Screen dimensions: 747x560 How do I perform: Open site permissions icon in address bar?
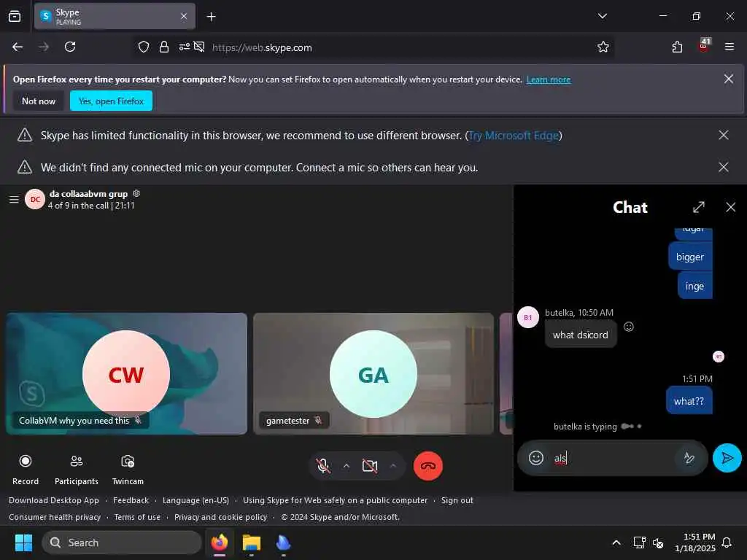(x=184, y=47)
